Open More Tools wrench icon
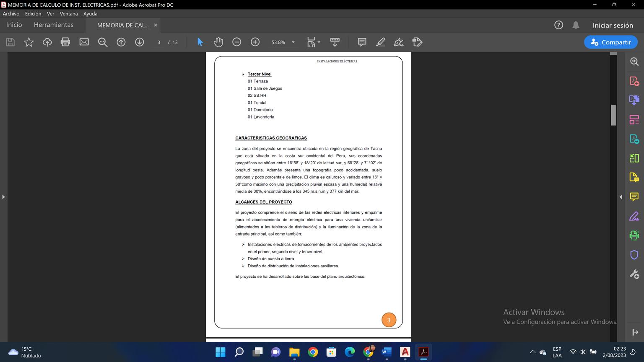 pos(634,274)
